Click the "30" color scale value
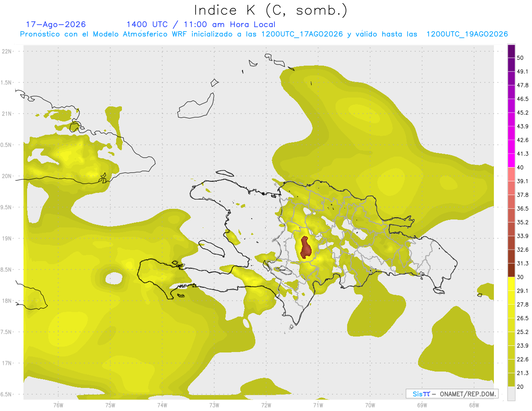The width and height of the screenshot is (532, 411). click(x=521, y=277)
